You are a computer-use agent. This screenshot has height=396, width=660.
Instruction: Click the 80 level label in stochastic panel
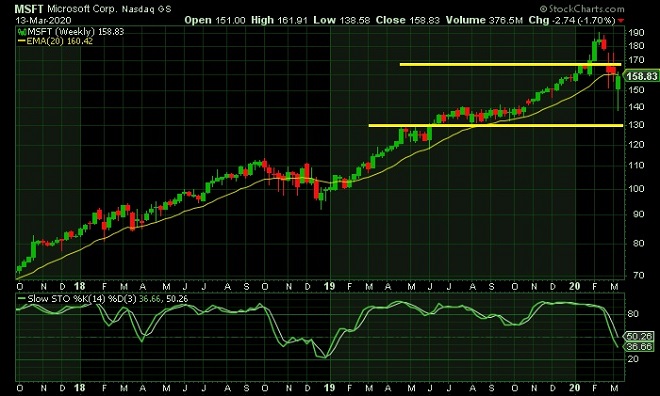point(633,314)
